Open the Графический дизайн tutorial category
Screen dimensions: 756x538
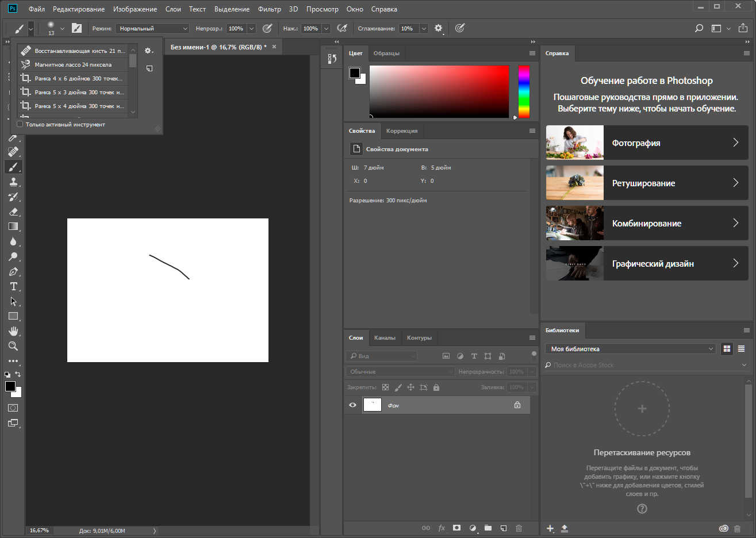coord(647,263)
